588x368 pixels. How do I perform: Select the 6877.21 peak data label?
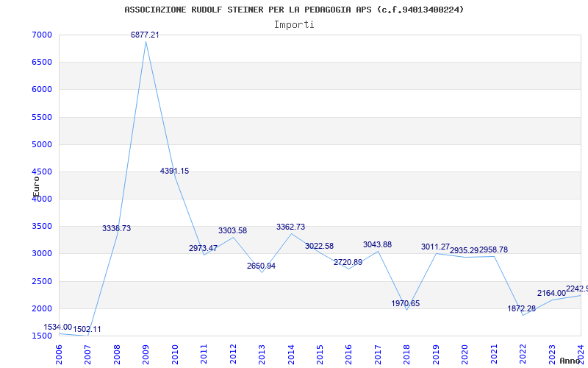145,35
